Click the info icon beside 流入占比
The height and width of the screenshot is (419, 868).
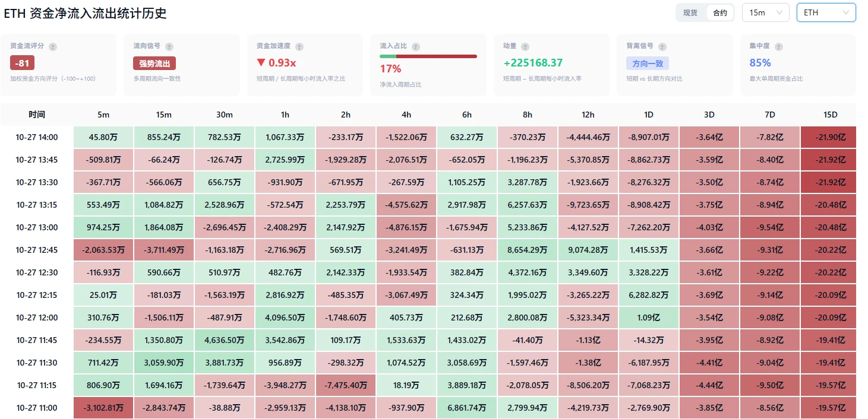416,46
